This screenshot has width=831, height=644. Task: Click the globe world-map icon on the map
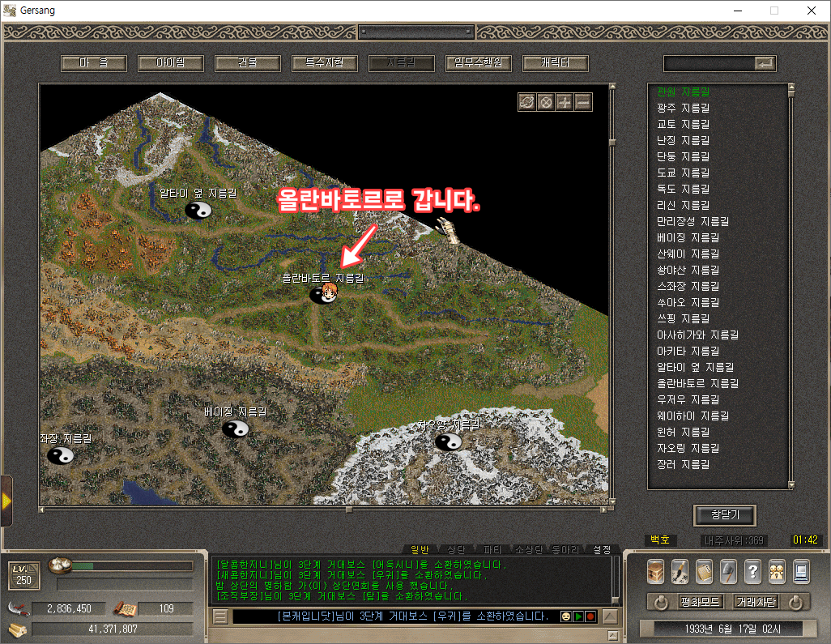point(526,102)
